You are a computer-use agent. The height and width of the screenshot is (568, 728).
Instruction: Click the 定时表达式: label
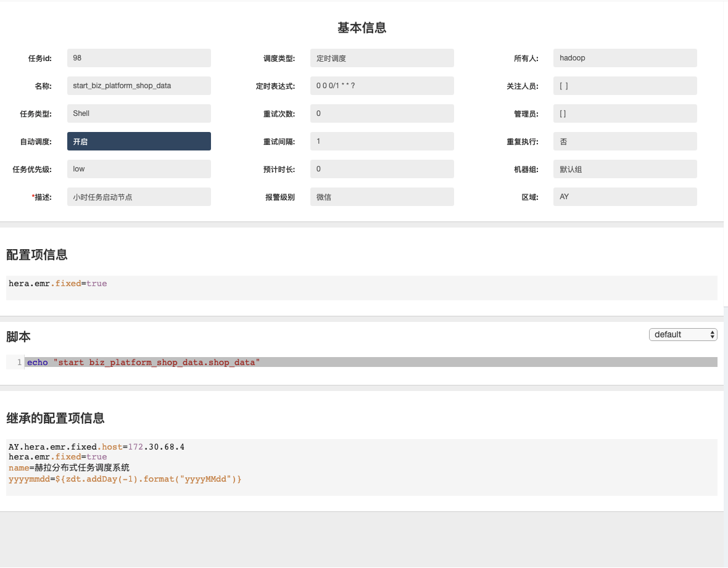click(x=275, y=86)
